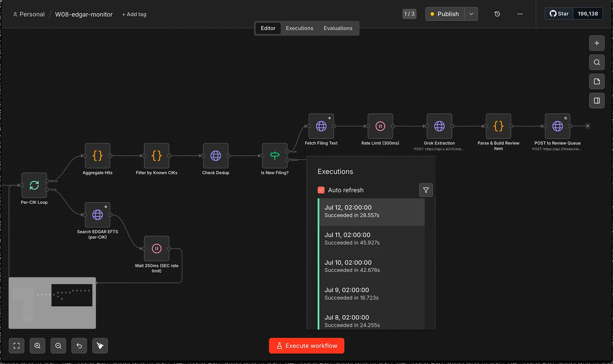Viewport: 613px width, 364px height.
Task: Open the POST to Review Queue node
Action: 557,126
